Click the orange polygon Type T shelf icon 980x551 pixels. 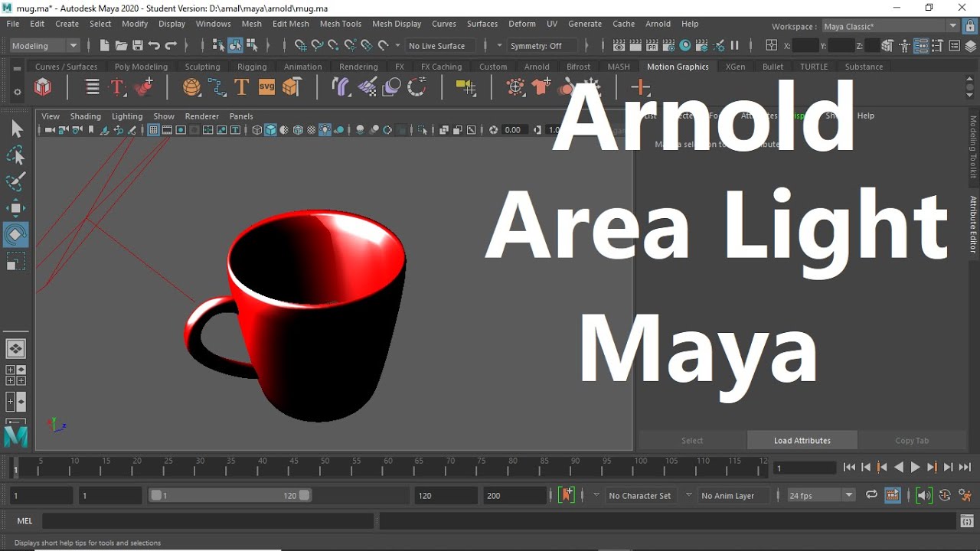pos(242,87)
